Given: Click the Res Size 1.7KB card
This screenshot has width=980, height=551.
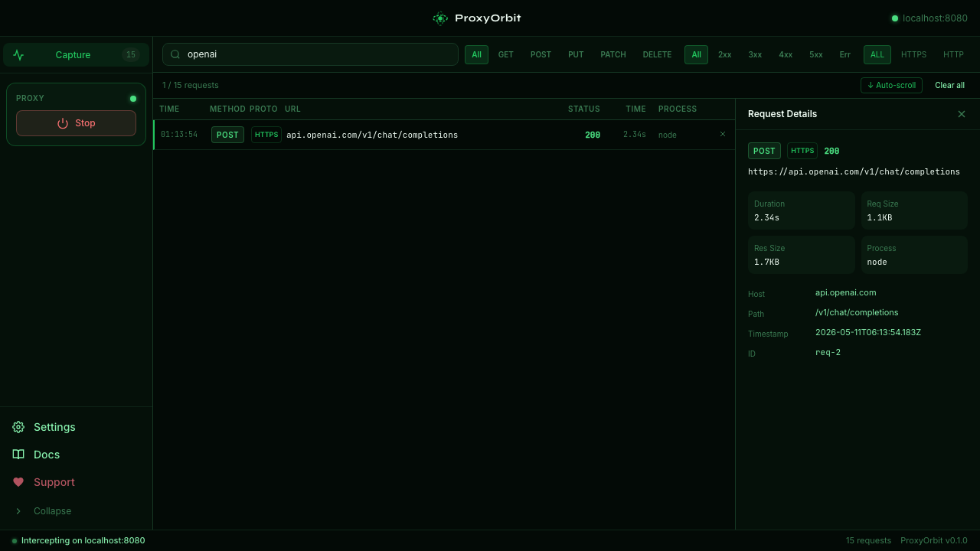Looking at the screenshot, I should (x=802, y=255).
